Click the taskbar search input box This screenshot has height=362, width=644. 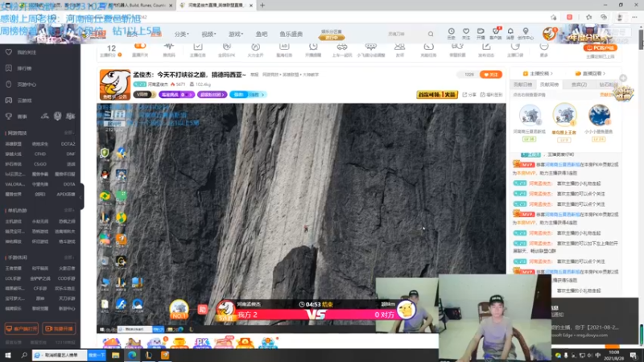point(60,356)
